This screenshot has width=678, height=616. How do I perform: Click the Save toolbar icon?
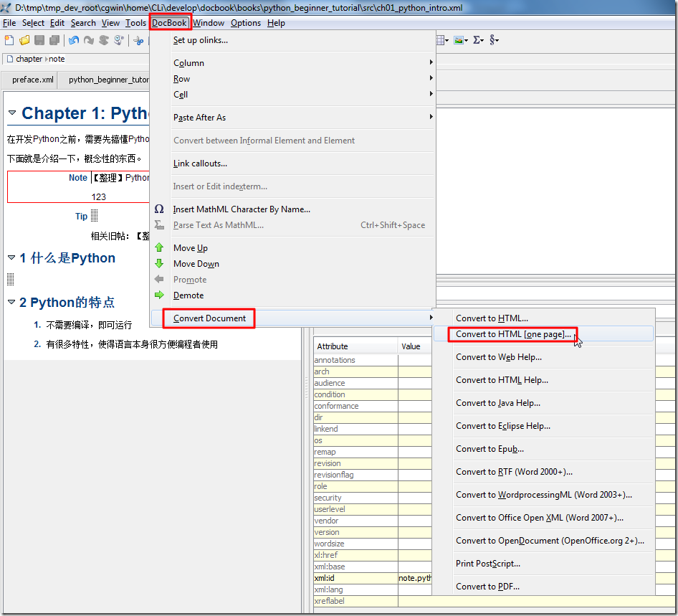click(39, 40)
